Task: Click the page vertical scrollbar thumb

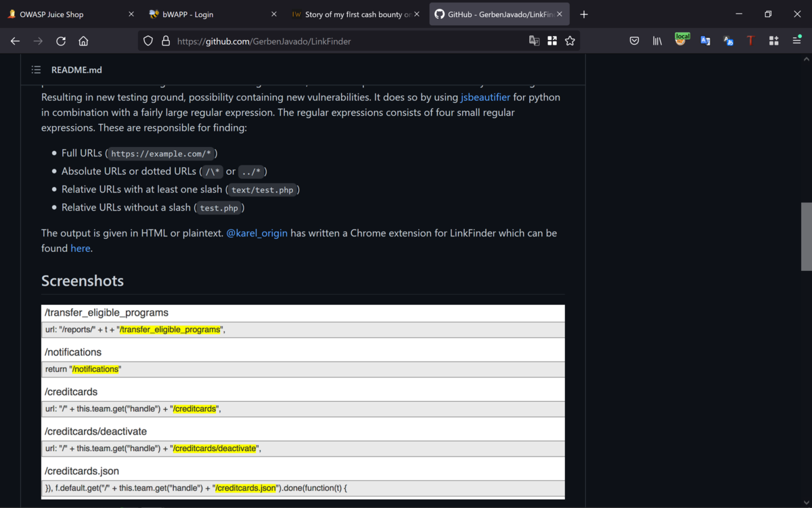Action: 806,236
